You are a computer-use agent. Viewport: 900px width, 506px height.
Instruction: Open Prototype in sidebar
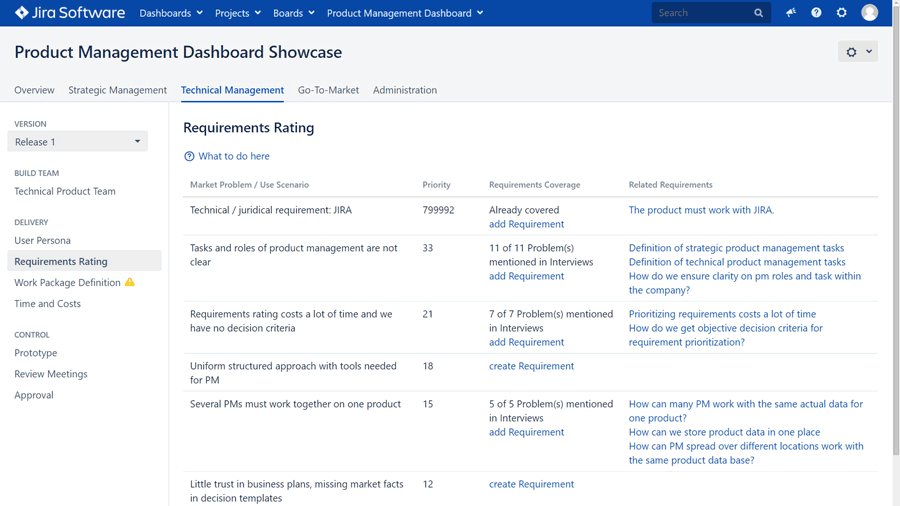tap(36, 353)
